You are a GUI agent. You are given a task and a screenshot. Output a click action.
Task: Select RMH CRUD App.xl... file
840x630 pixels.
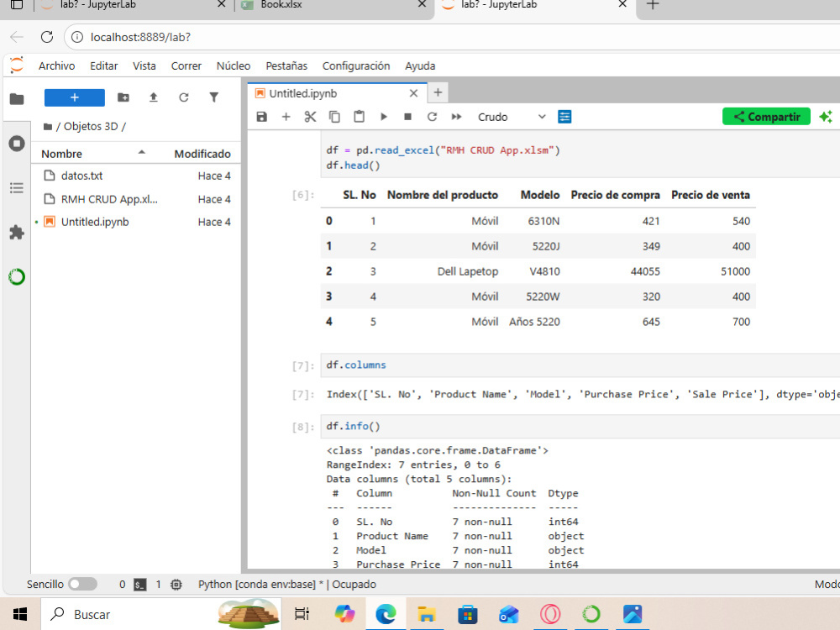tap(136, 199)
